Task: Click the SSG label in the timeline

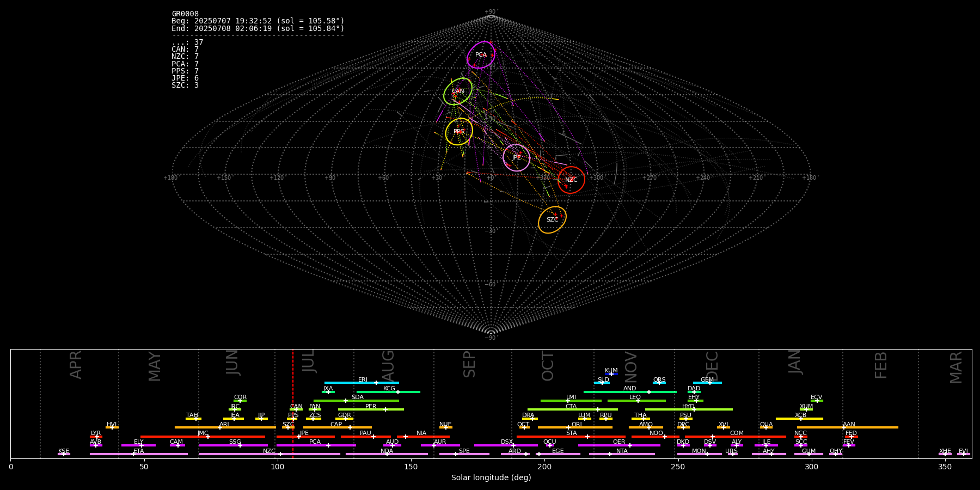Action: [235, 442]
